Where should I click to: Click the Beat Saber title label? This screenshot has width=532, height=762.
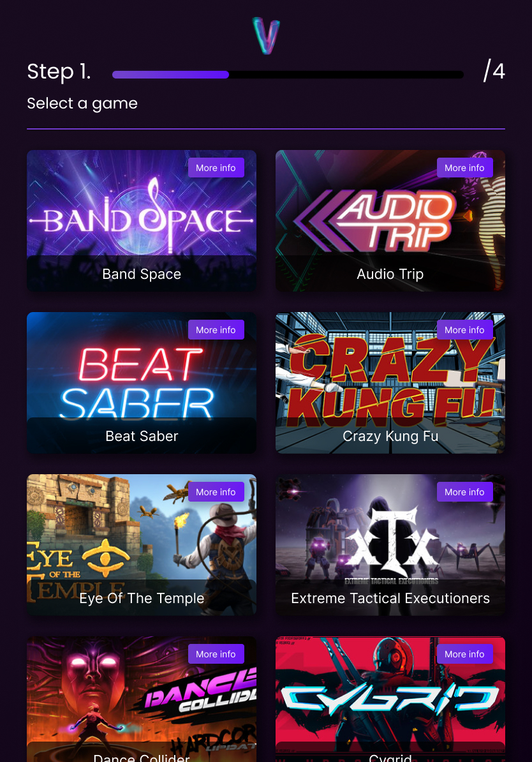pos(142,436)
